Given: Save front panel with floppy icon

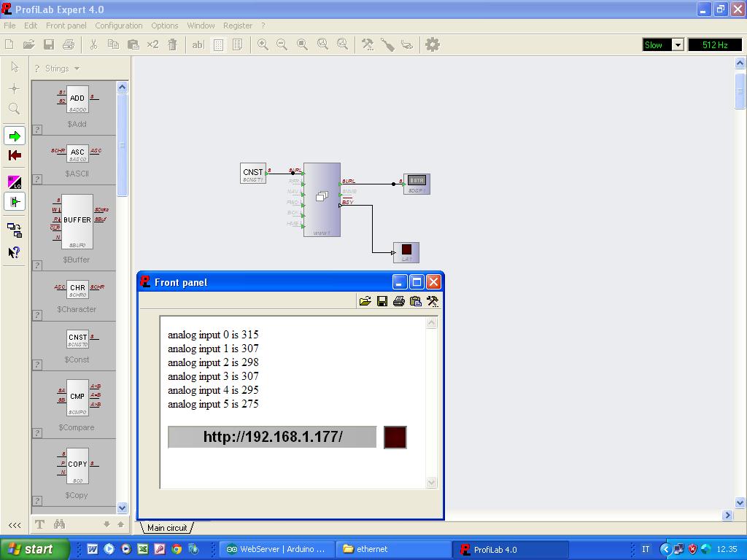Looking at the screenshot, I should pos(382,301).
